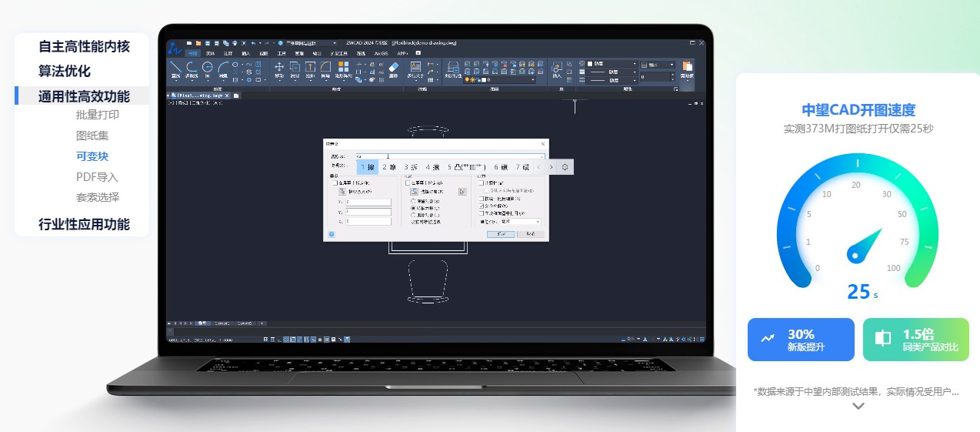Image resolution: width=980 pixels, height=432 pixels.
Task: Select the Line tool in the ribbon
Action: click(175, 69)
